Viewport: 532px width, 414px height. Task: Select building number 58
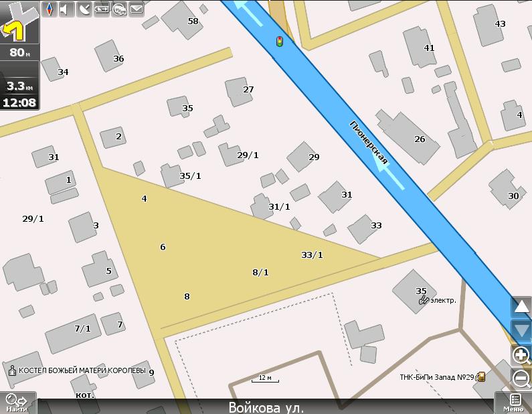[193, 21]
